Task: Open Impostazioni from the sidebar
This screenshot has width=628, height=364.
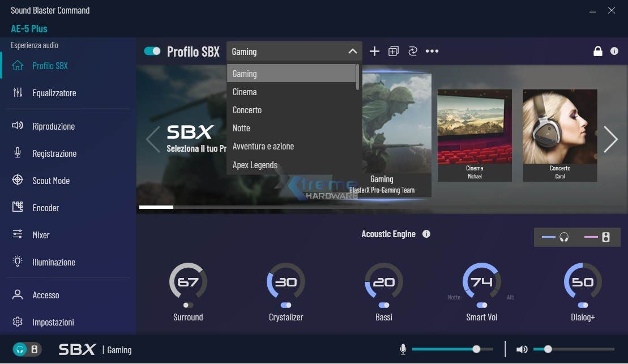Action: tap(54, 322)
